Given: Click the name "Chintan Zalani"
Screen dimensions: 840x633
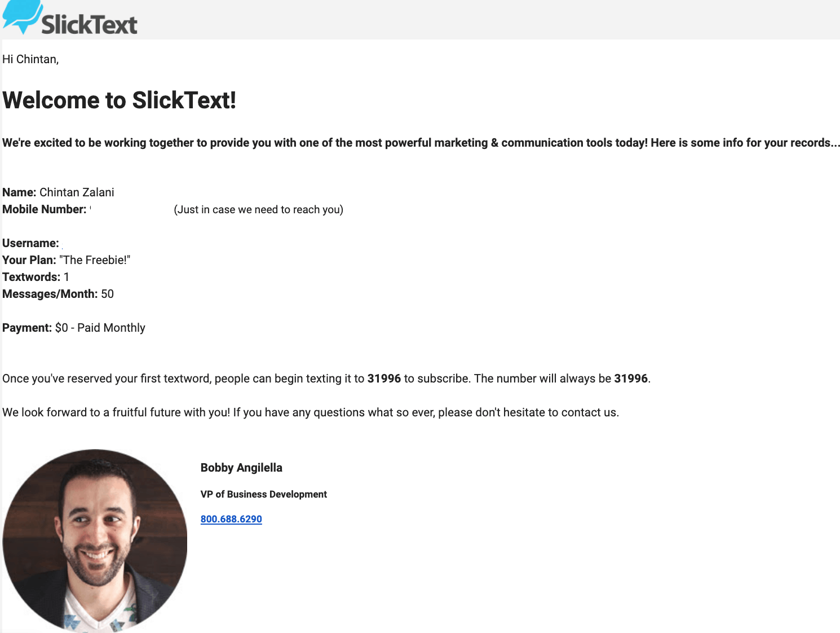Looking at the screenshot, I should pyautogui.click(x=77, y=192).
